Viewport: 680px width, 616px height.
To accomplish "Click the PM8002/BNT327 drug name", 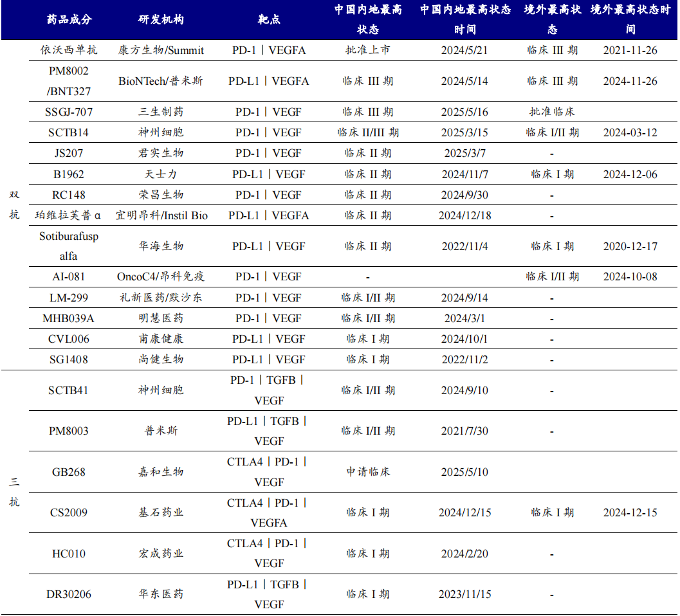I will click(68, 81).
